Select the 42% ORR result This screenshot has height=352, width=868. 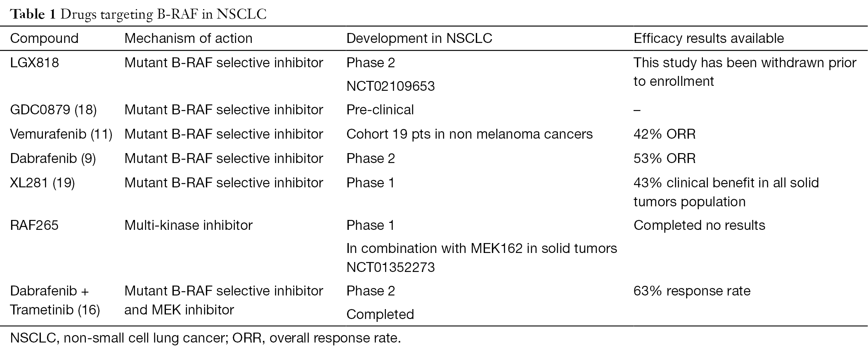pyautogui.click(x=665, y=134)
